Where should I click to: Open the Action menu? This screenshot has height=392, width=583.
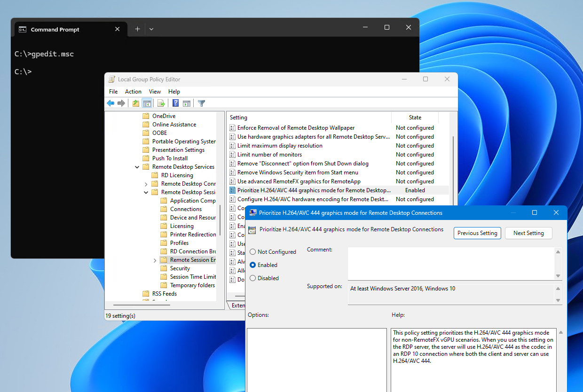133,92
